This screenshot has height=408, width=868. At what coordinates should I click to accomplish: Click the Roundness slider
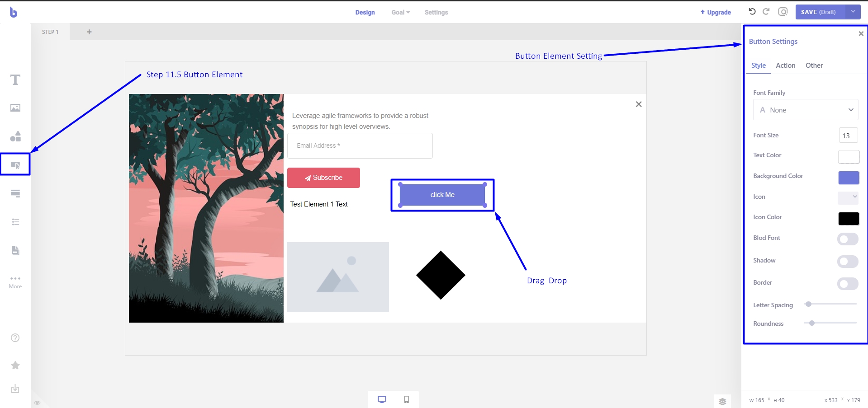click(x=830, y=323)
